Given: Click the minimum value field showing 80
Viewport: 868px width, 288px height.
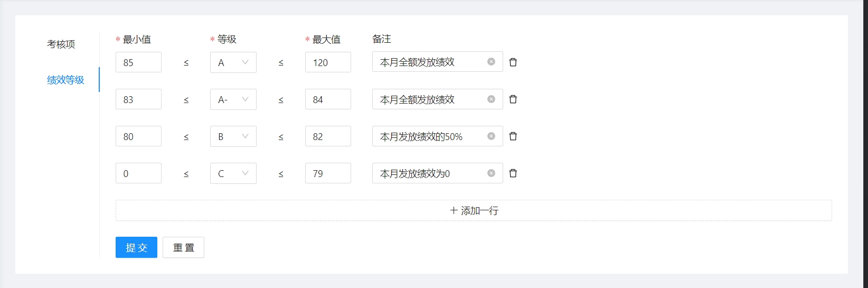Looking at the screenshot, I should tap(138, 136).
